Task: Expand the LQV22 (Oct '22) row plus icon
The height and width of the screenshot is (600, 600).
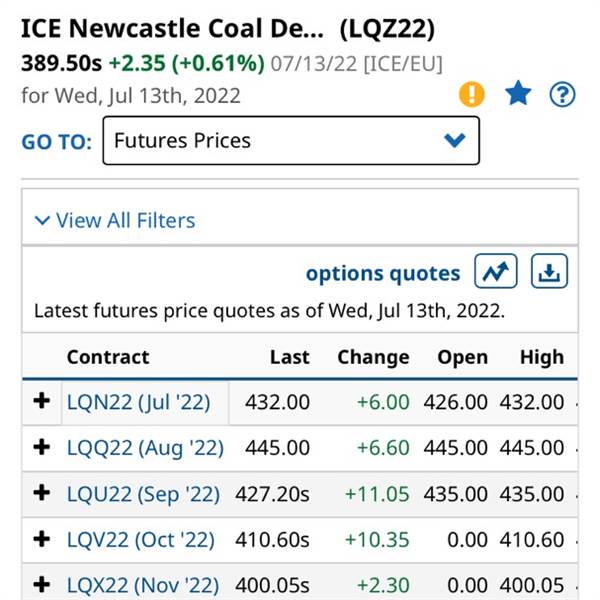Action: 42,539
